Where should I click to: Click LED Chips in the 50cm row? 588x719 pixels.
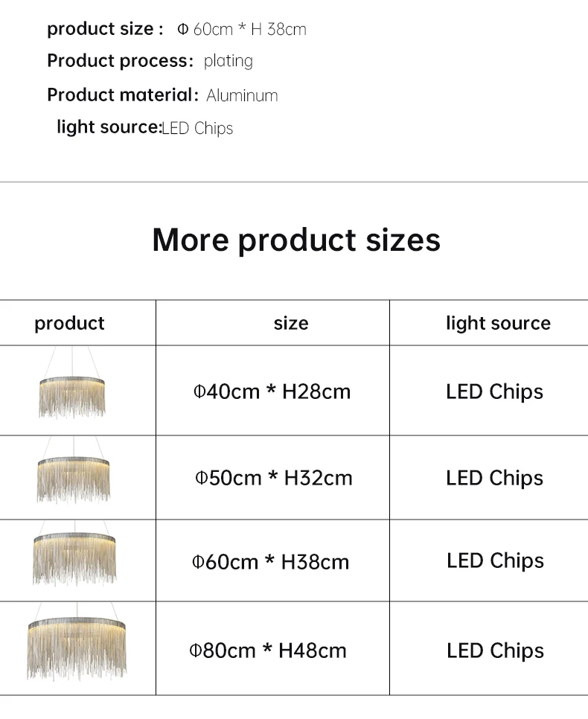[x=494, y=478]
